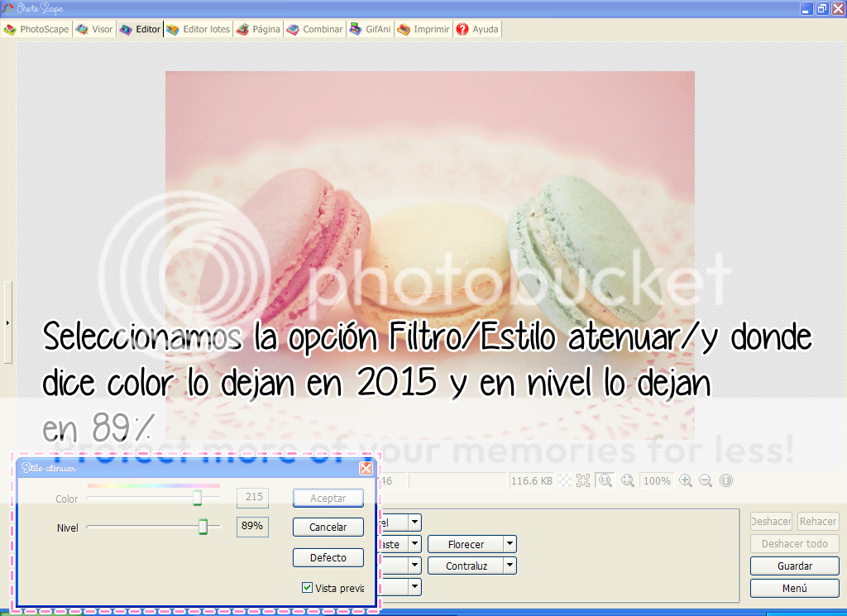Viewport: 847px width, 616px height.
Task: Switch to the Visor tab
Action: 94,29
